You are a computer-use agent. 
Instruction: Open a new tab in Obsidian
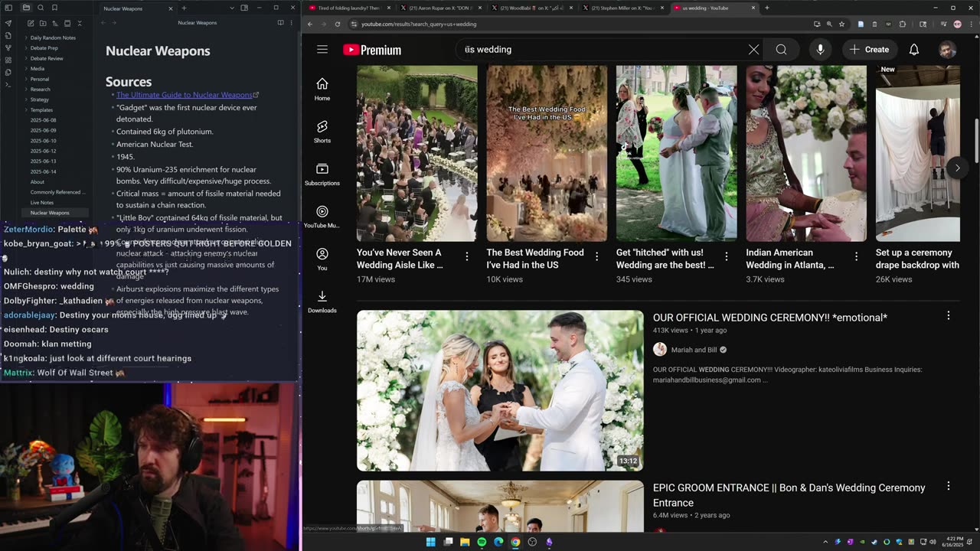(x=184, y=8)
